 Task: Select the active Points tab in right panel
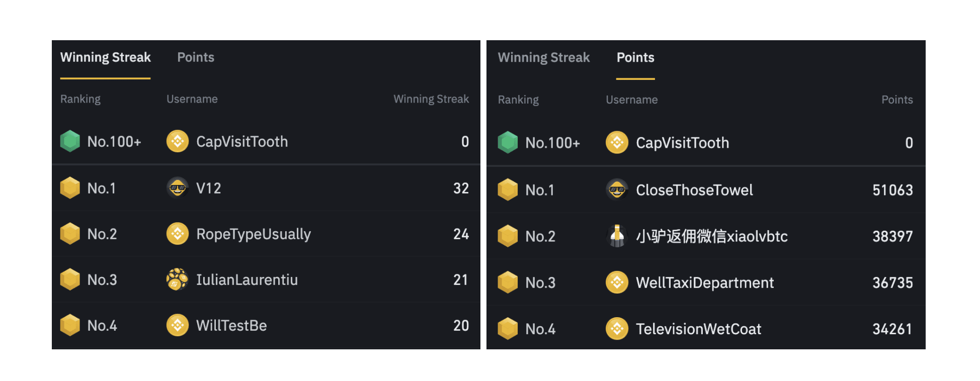635,57
